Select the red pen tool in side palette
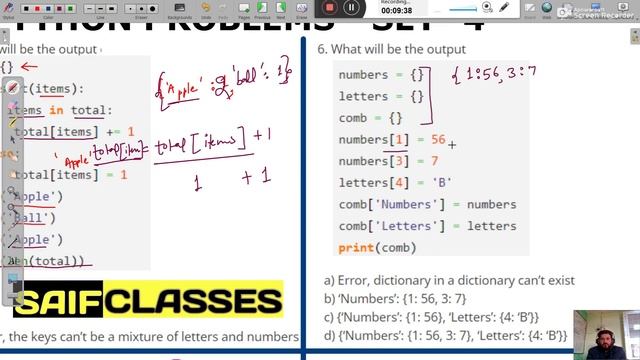Screen dimensions: 640x360 pyautogui.click(x=13, y=87)
